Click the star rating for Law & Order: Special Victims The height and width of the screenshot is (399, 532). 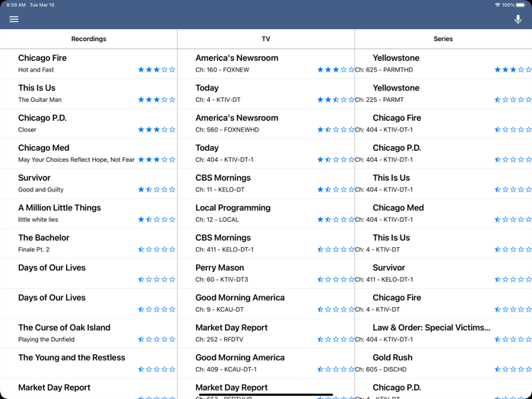coord(513,339)
